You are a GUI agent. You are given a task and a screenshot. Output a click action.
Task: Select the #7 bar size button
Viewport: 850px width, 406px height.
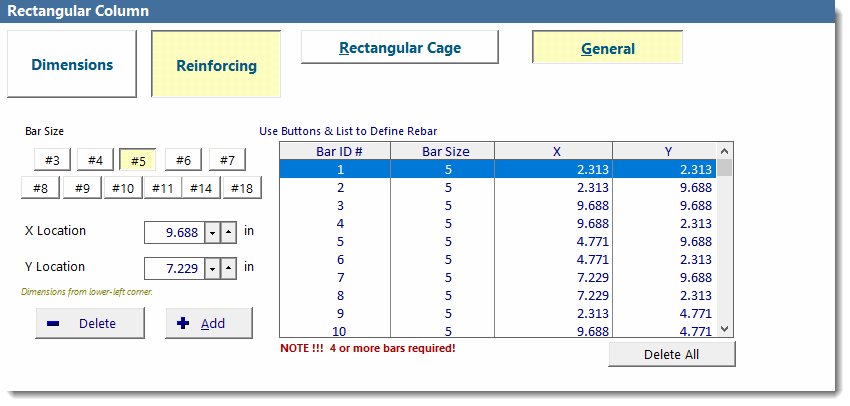[x=227, y=160]
